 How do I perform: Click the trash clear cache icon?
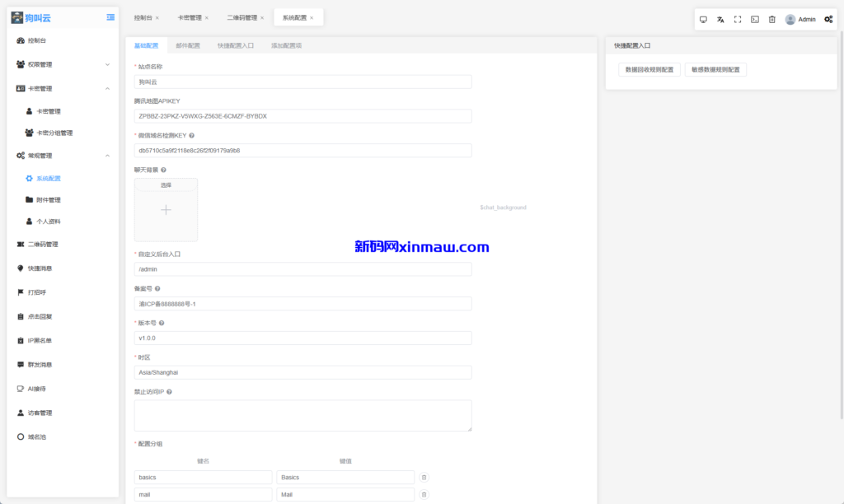pyautogui.click(x=772, y=19)
